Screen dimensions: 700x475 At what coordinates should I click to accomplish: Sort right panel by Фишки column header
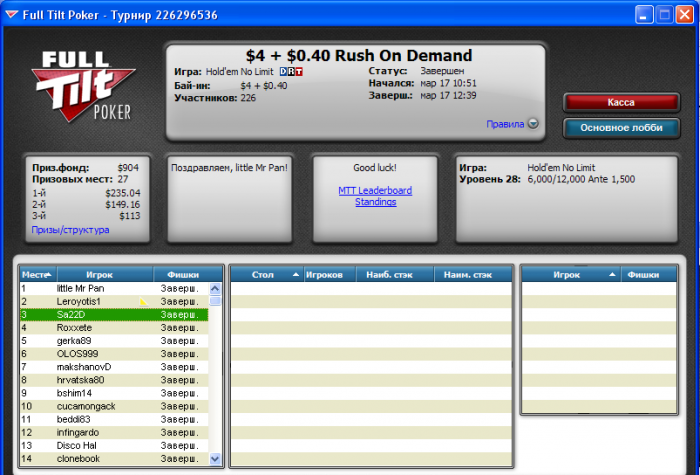tap(649, 275)
